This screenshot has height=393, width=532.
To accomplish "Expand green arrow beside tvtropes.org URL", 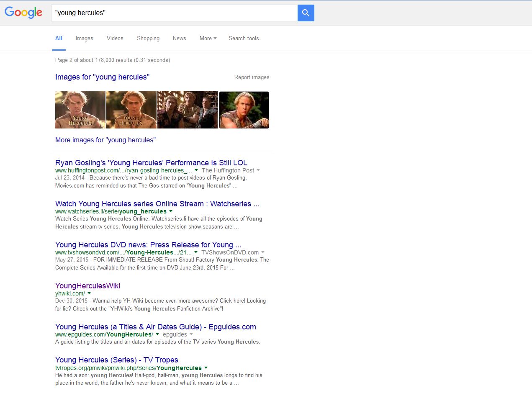I will click(206, 368).
